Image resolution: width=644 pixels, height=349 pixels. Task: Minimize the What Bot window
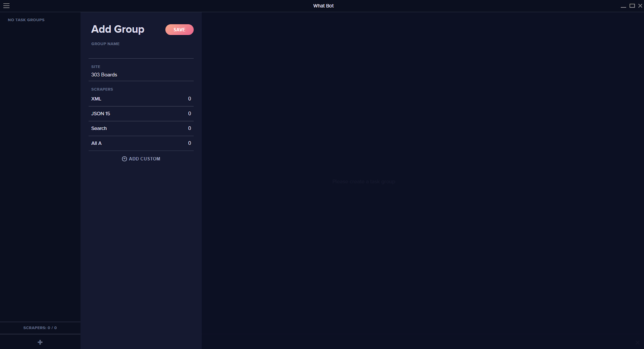click(623, 6)
